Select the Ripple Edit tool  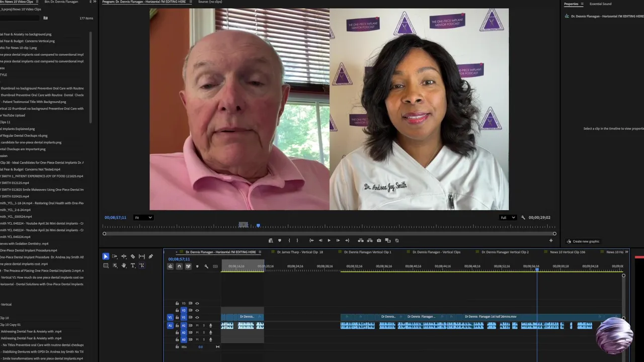pos(124,256)
